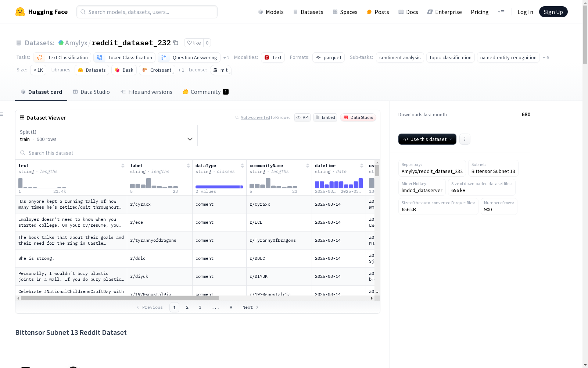
Task: Open Datasets in the top navigation
Action: [308, 12]
